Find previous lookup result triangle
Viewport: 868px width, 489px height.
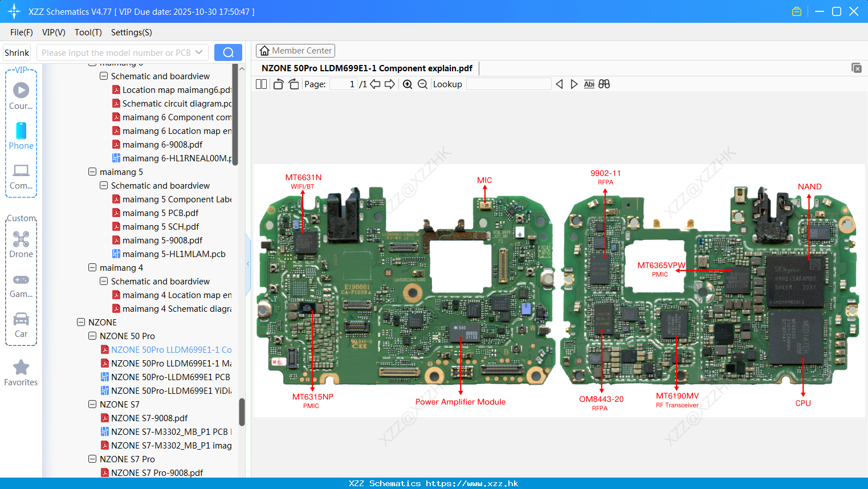coord(559,84)
